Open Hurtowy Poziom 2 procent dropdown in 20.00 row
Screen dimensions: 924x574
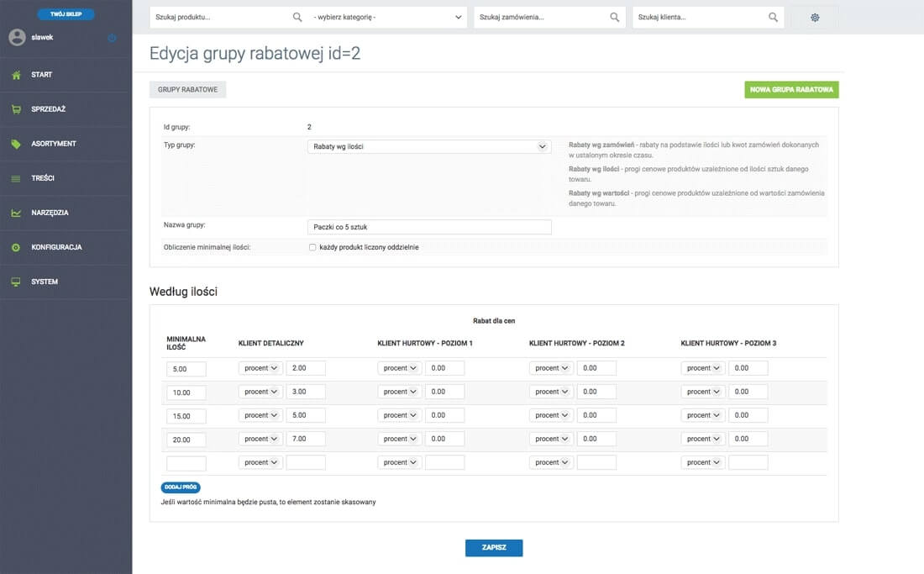click(552, 439)
